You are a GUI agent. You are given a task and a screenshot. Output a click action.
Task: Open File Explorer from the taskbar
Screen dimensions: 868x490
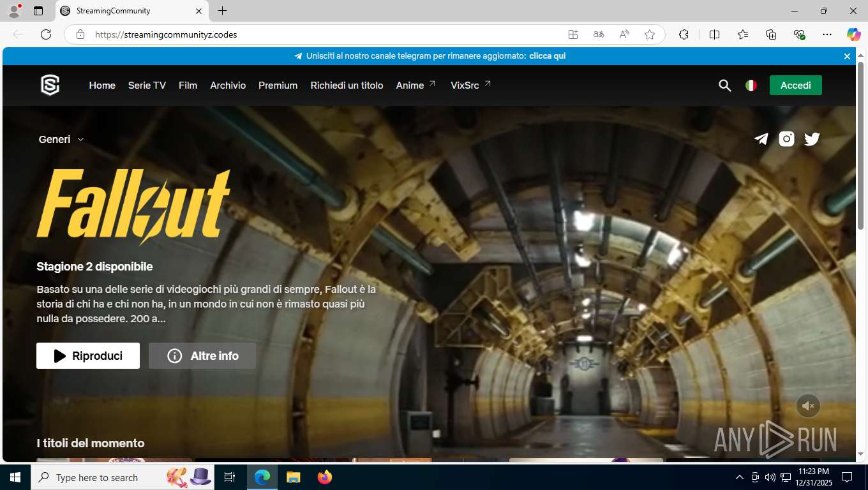coord(293,477)
